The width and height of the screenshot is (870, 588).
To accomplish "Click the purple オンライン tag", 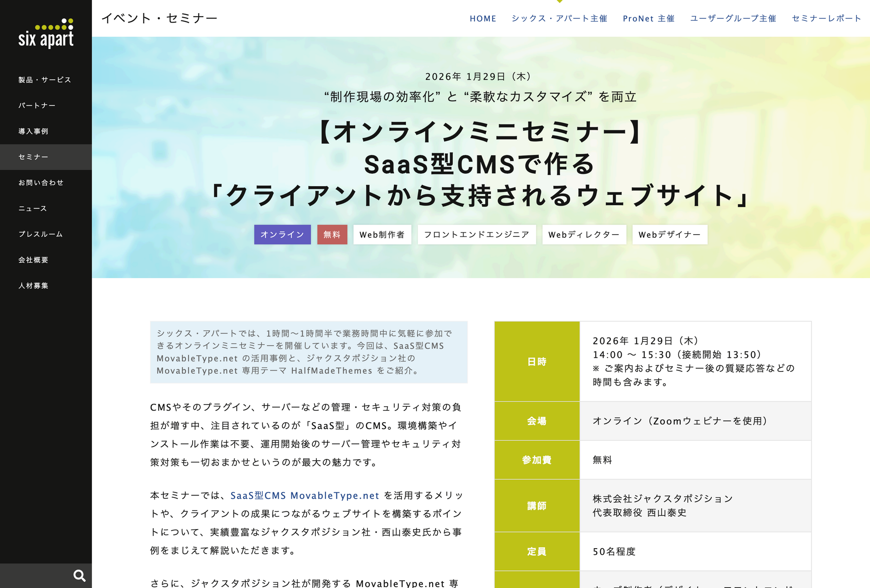I will [282, 235].
